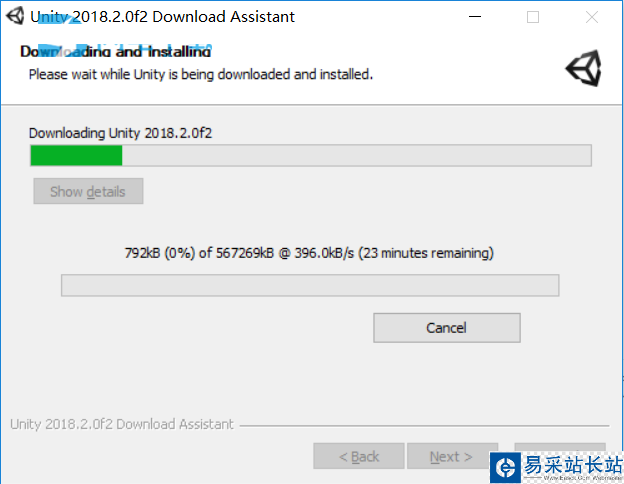Click the window title text in the title bar
This screenshot has width=624, height=484.
tap(162, 17)
